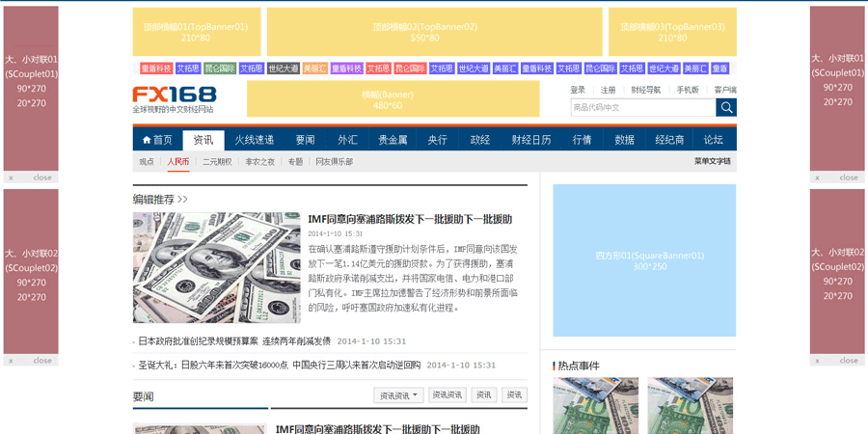
Task: Open the dollar bills article thumbnail
Action: click(x=216, y=267)
